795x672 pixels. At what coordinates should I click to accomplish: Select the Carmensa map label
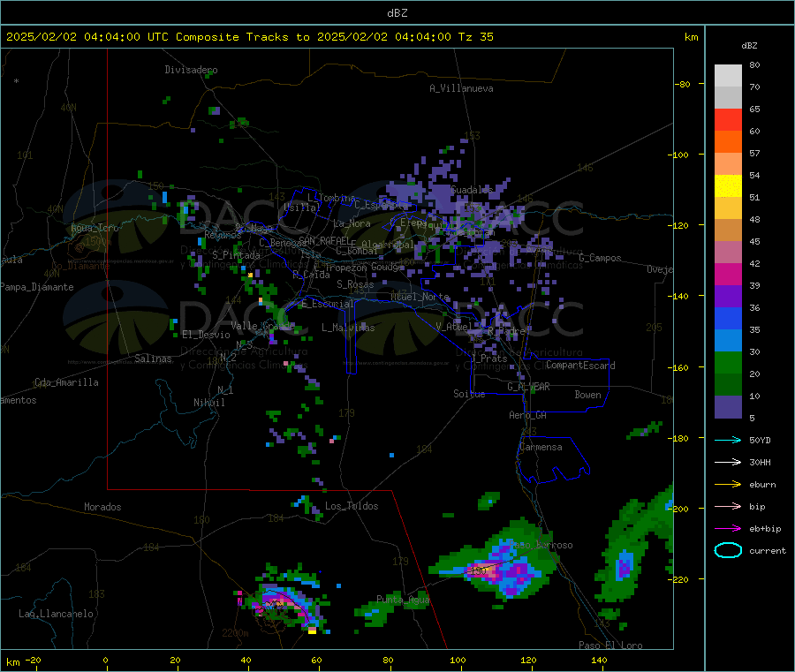pos(541,447)
